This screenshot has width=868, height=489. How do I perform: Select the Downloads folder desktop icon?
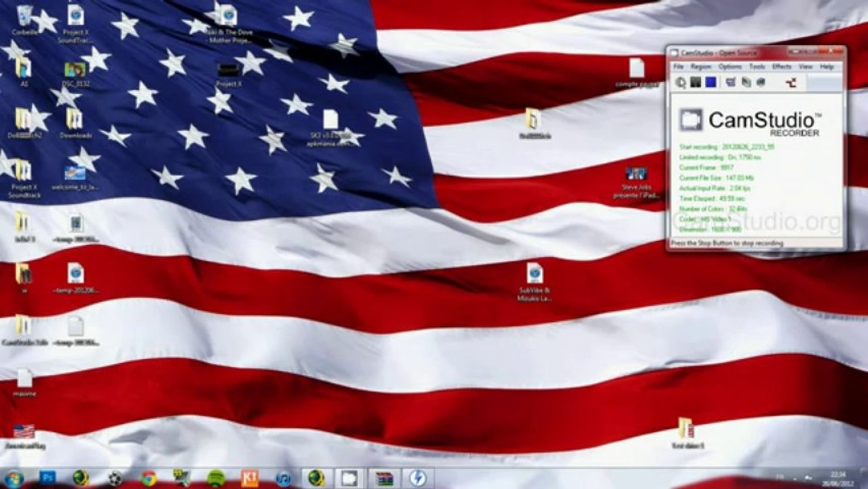75,124
